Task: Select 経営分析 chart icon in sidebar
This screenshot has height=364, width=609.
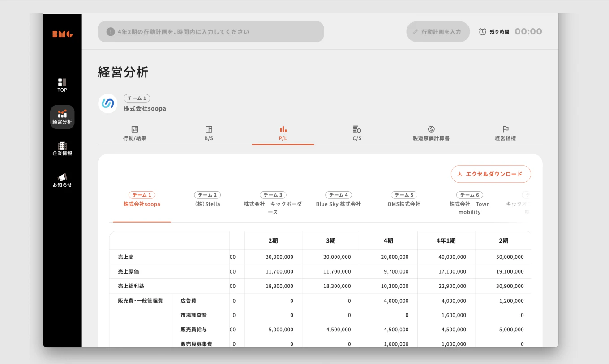Action: 62,114
